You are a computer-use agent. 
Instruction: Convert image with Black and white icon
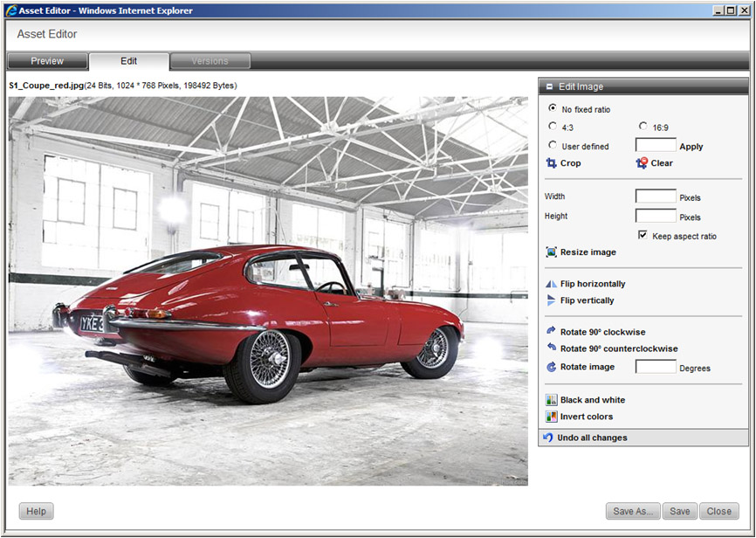click(x=551, y=400)
